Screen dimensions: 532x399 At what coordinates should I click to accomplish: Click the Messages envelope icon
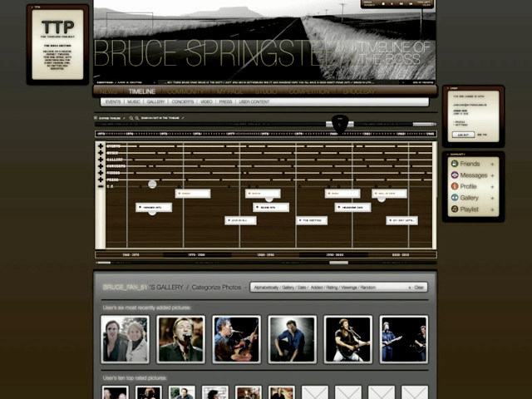(x=455, y=175)
